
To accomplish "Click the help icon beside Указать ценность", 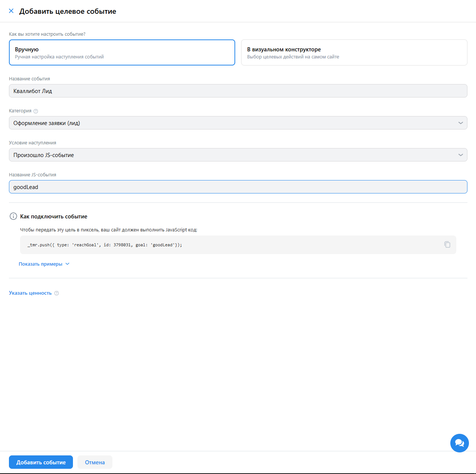I will pos(57,293).
